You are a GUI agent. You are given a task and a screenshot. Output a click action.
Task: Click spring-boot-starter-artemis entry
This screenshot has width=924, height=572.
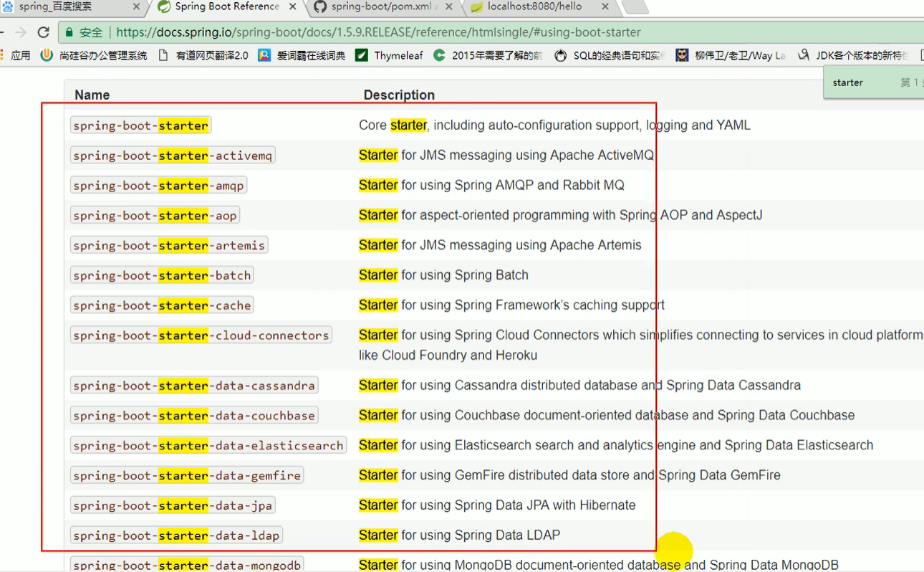[169, 246]
